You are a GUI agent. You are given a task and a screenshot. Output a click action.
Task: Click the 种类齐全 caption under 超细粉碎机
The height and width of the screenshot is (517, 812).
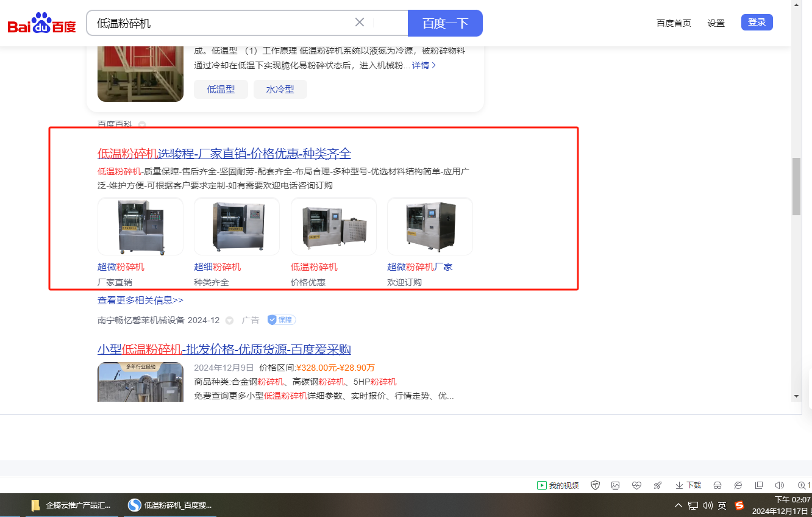coord(212,282)
